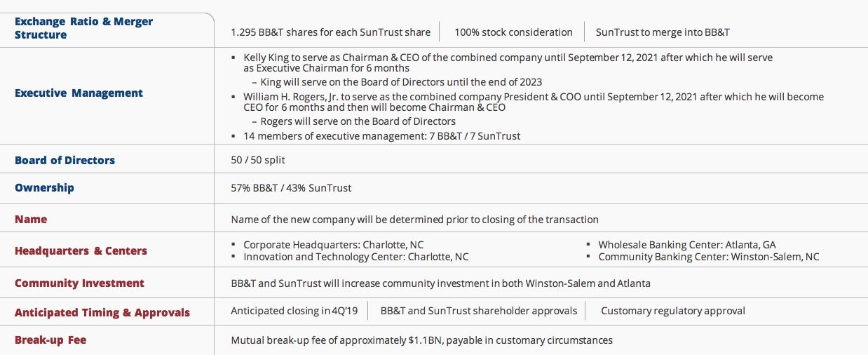Select the Executive Management row label

pos(79,93)
